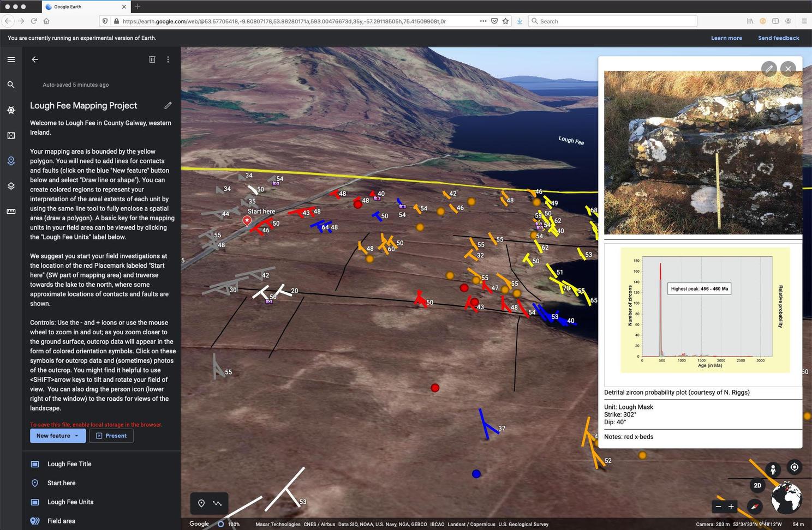Viewport: 812px width, 530px height.
Task: Zoom in using the plus control
Action: (x=731, y=507)
